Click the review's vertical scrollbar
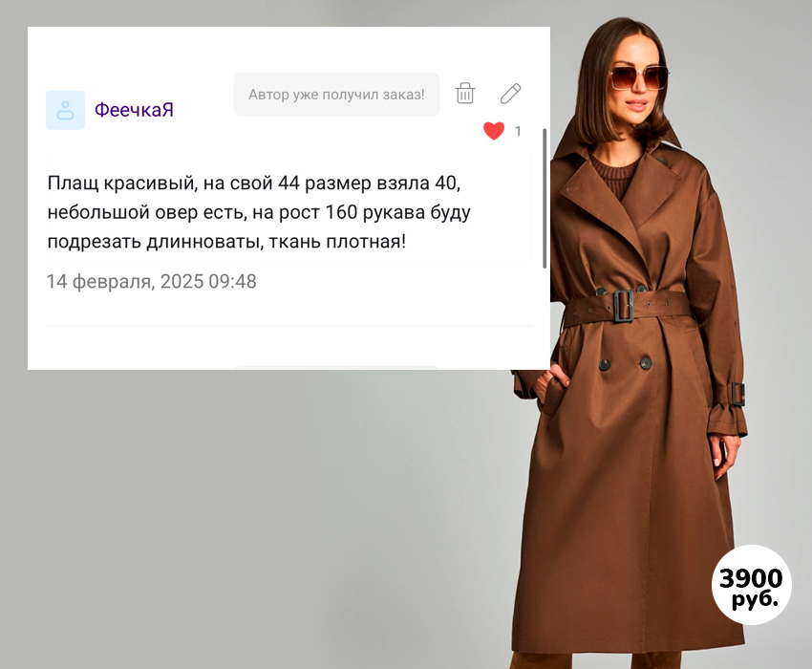The width and height of the screenshot is (812, 669). 545,199
